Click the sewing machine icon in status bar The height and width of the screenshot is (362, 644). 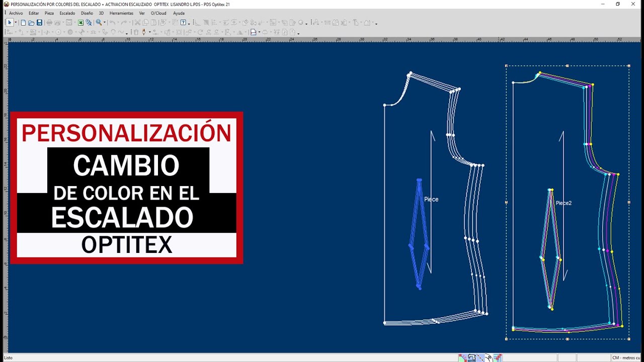point(471,358)
